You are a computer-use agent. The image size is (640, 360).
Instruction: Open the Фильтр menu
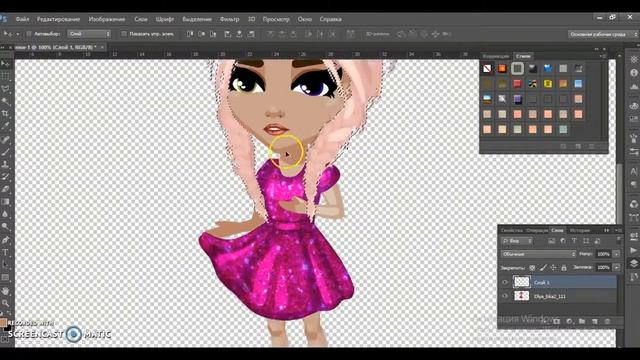tap(229, 19)
